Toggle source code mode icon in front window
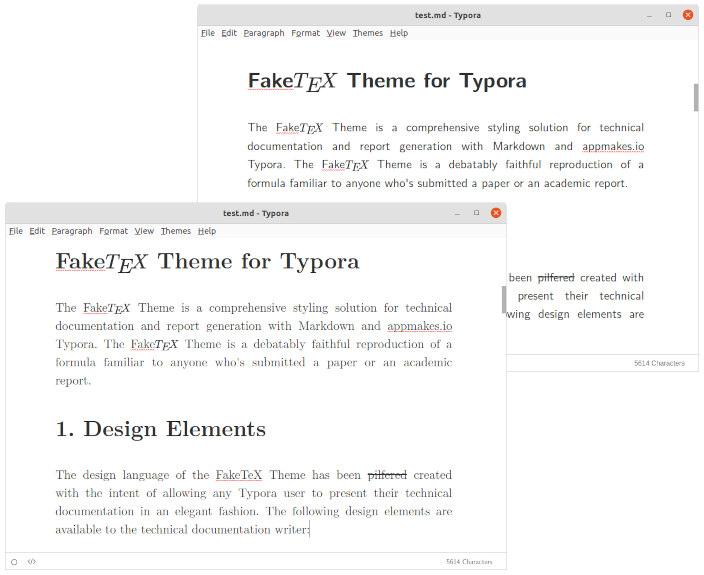Image resolution: width=704 pixels, height=575 pixels. pos(31,562)
